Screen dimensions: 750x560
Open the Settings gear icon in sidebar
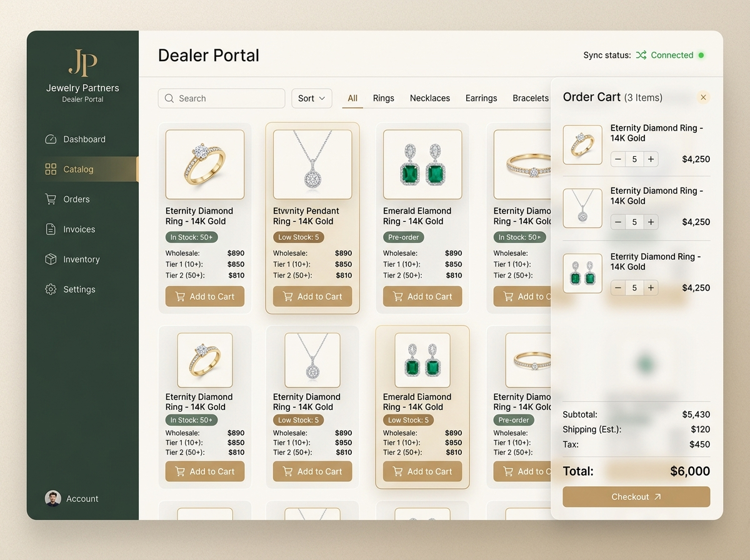click(51, 289)
